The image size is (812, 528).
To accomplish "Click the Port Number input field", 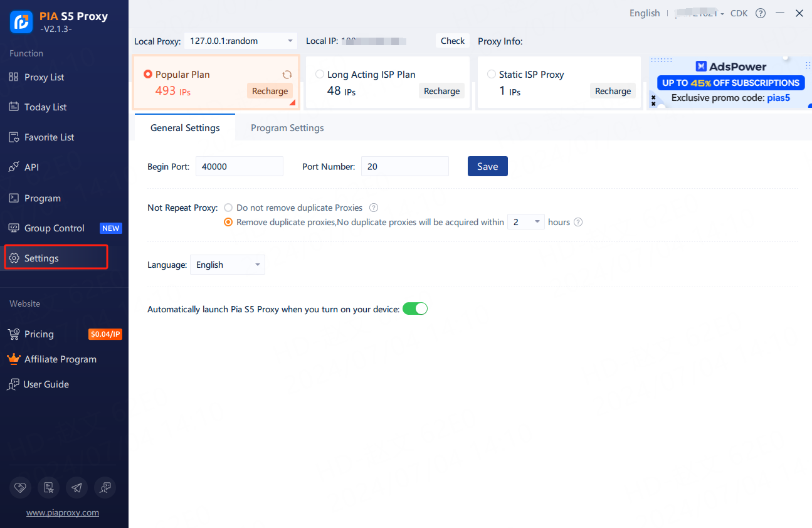I will [x=405, y=166].
